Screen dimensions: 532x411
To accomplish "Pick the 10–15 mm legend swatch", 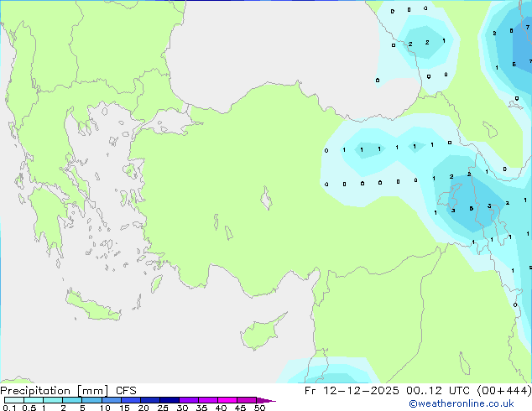I will (x=112, y=400).
